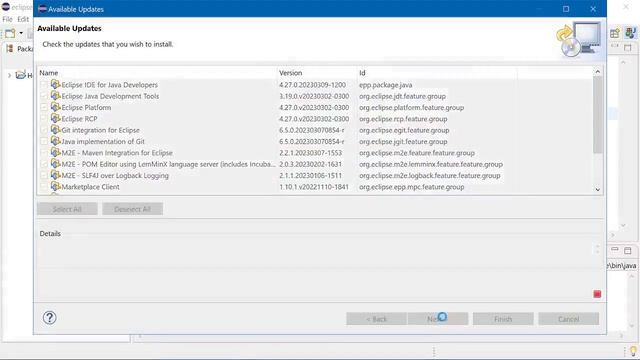Toggle the Eclipse Platform checkbox
640x360 pixels.
coord(44,108)
